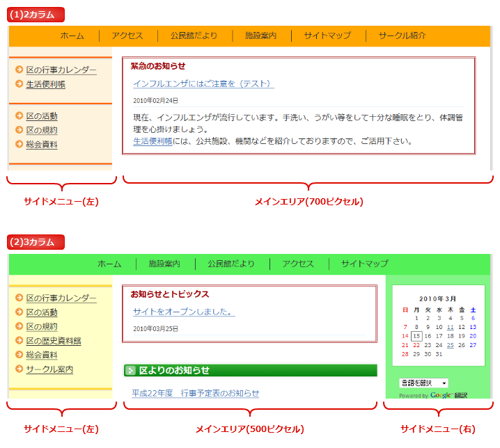Screen dimensions: 500x448
Task: Open 公民館だより in the orange navigation bar
Action: pyautogui.click(x=194, y=35)
